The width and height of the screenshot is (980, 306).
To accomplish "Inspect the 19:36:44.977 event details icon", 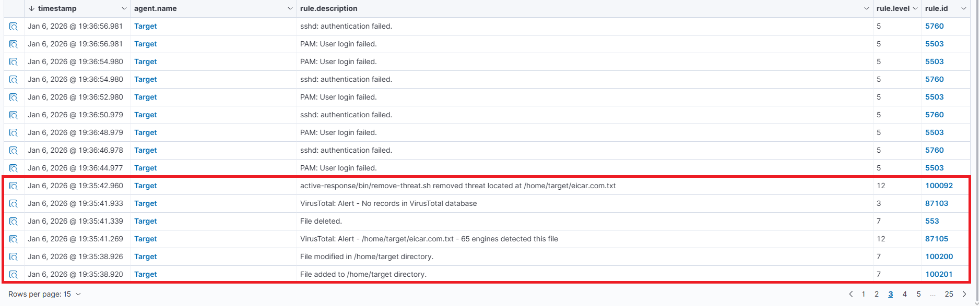I will tap(14, 168).
